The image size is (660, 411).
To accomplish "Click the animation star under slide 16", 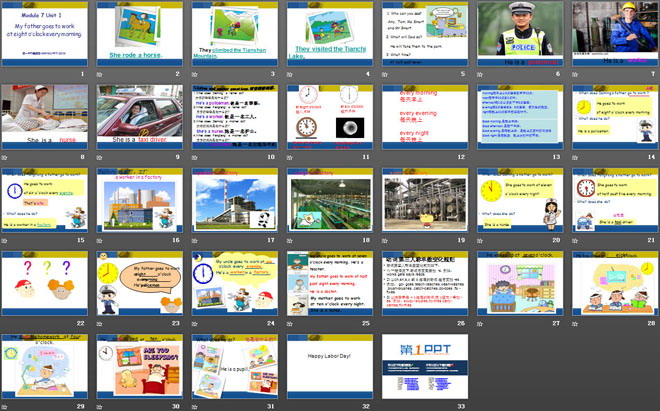I will (100, 240).
